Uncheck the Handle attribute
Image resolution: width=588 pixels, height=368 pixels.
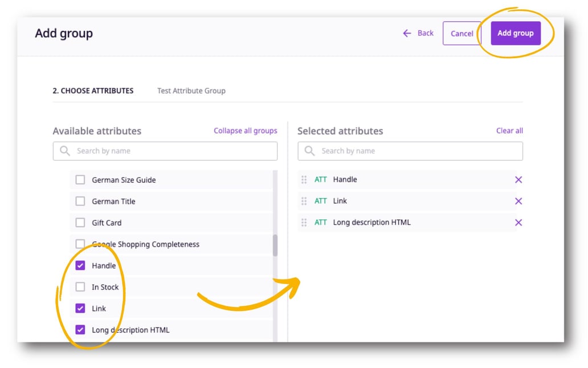80,265
